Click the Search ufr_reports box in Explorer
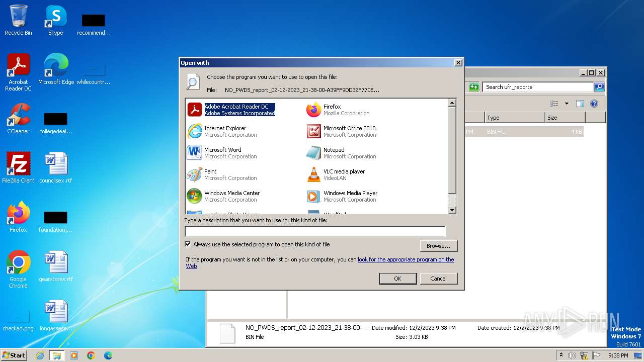Viewport: 644px width, 362px height. (x=538, y=87)
